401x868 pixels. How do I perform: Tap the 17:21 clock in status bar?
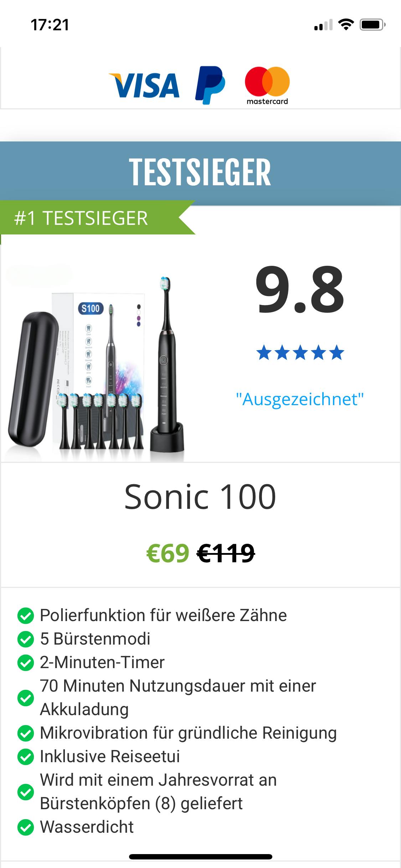click(50, 25)
